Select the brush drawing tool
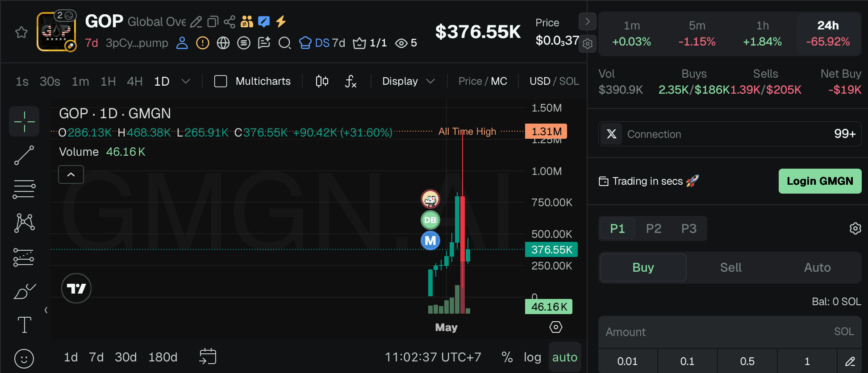The image size is (868, 373). [25, 291]
